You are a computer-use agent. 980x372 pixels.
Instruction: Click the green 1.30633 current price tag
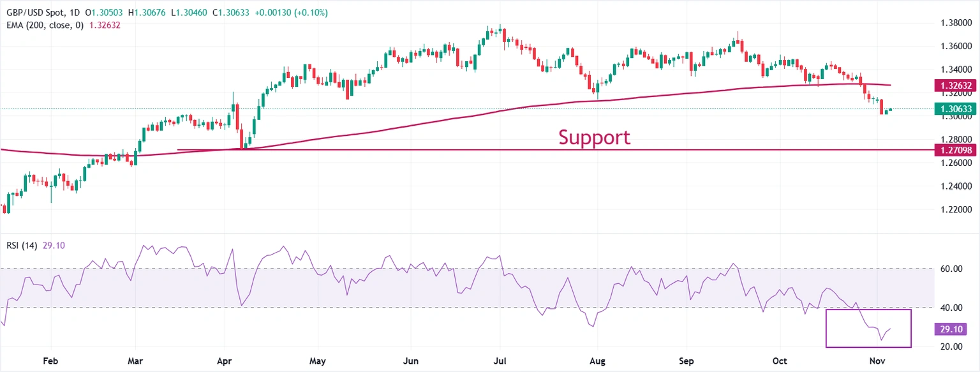pyautogui.click(x=954, y=108)
